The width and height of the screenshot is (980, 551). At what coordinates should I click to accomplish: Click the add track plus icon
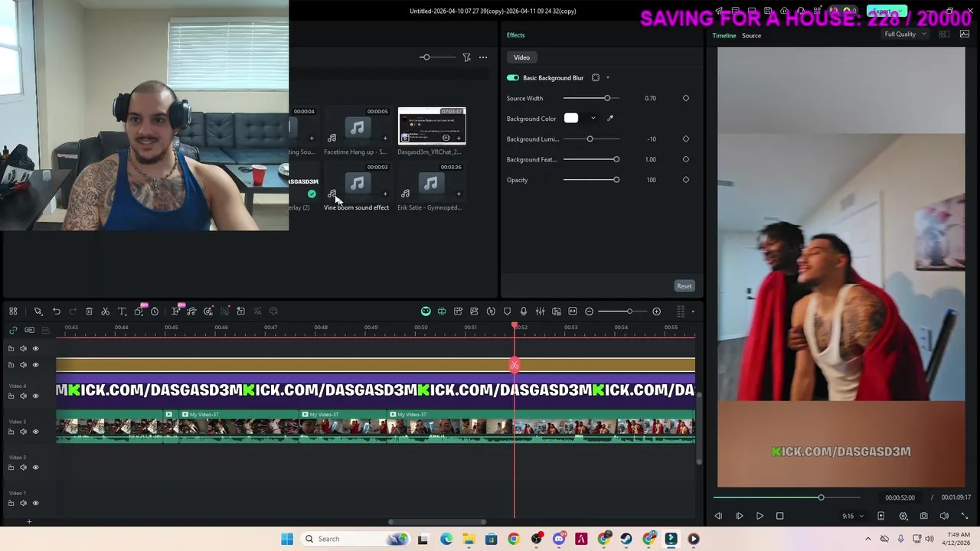click(29, 522)
